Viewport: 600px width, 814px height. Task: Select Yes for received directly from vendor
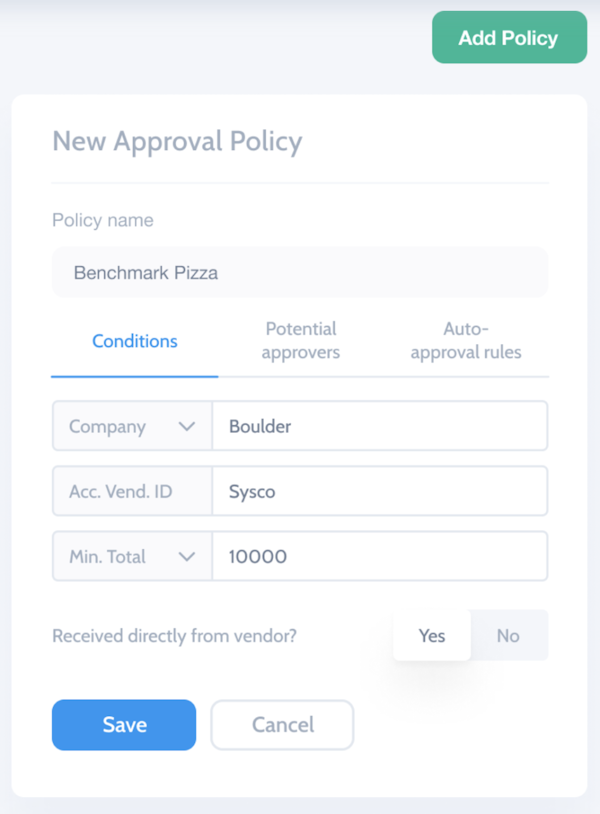[431, 635]
